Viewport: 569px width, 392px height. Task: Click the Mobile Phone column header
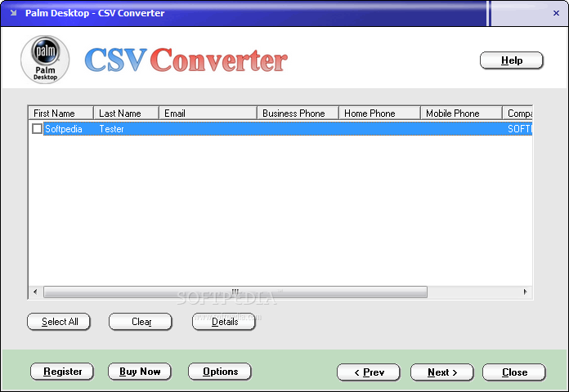click(x=461, y=114)
